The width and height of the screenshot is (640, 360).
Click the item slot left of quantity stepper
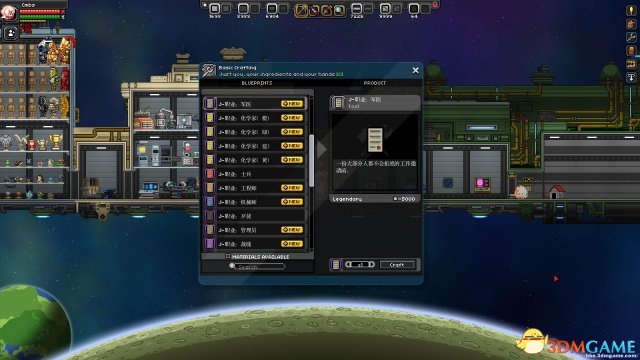click(x=336, y=265)
